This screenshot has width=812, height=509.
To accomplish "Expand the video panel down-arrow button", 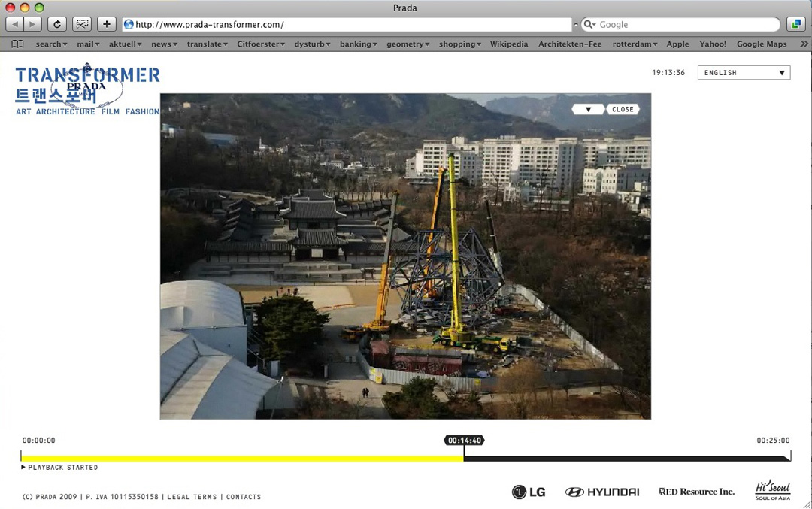I will (x=588, y=109).
